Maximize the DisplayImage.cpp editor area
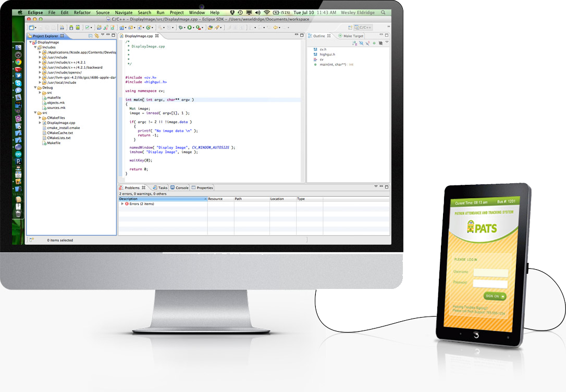The height and width of the screenshot is (392, 566). (302, 35)
